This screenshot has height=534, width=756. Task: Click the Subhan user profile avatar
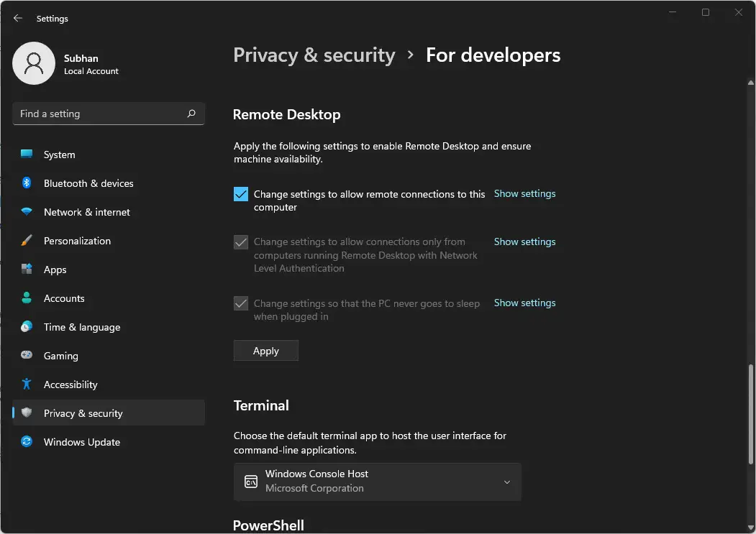tap(34, 63)
